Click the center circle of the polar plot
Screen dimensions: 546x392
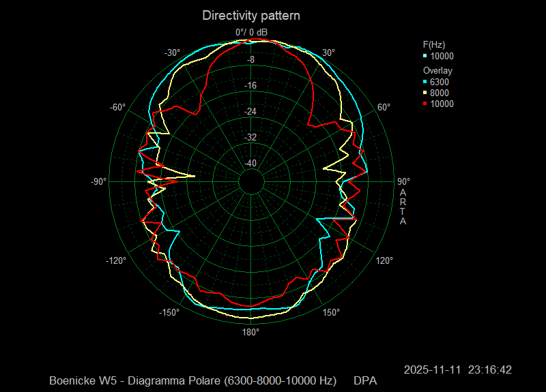pyautogui.click(x=250, y=182)
